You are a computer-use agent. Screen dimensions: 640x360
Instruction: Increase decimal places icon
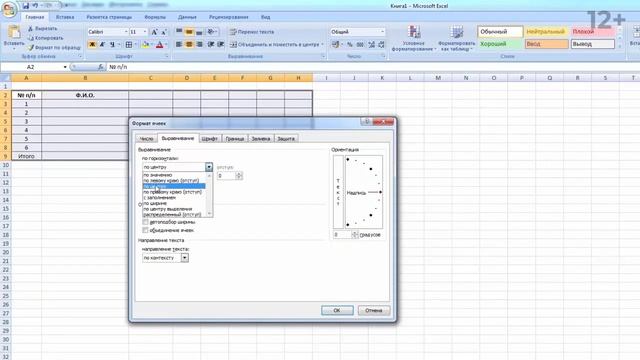point(371,44)
